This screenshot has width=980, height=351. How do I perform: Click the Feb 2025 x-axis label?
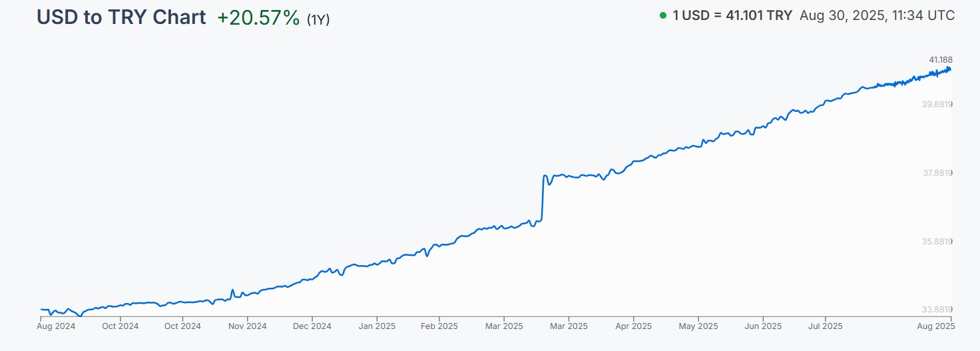point(439,326)
